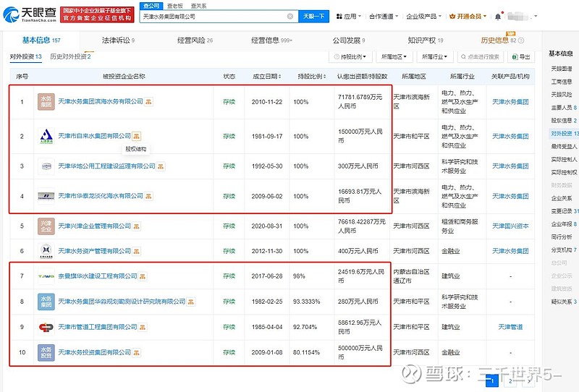The image size is (579, 392).
Task: Click the 点击进行搜索 table search field
Action: [480, 57]
